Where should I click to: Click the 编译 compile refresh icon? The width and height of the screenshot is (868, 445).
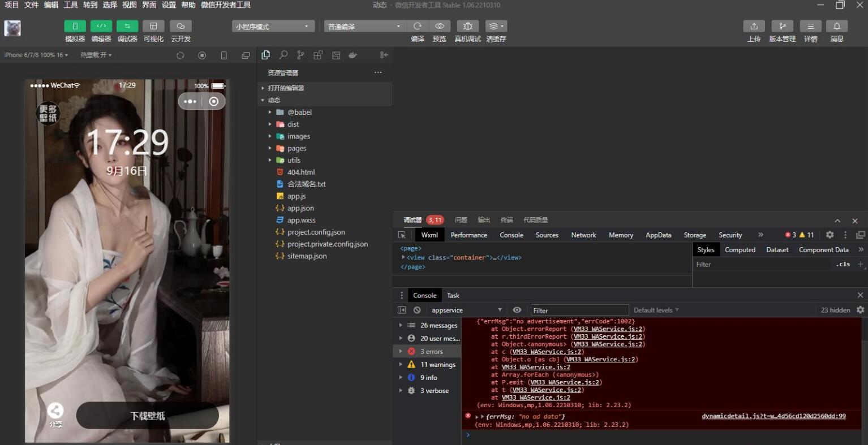pyautogui.click(x=418, y=26)
